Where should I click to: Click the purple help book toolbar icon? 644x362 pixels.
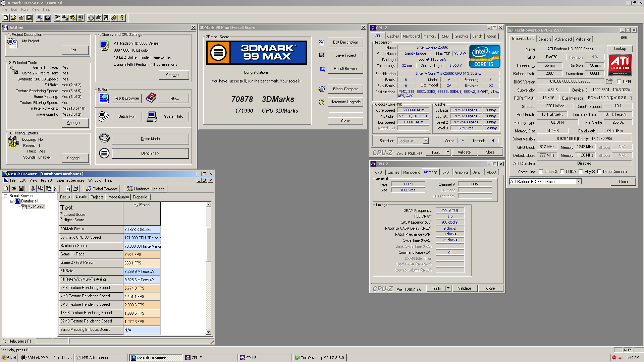coord(114,18)
